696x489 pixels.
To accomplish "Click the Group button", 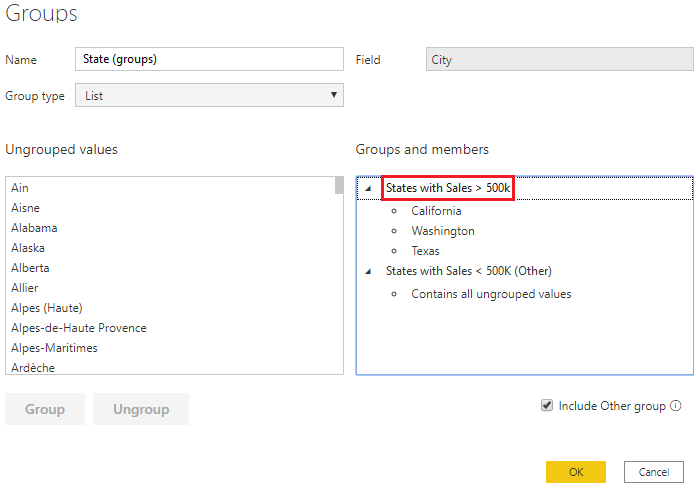I will (x=45, y=409).
